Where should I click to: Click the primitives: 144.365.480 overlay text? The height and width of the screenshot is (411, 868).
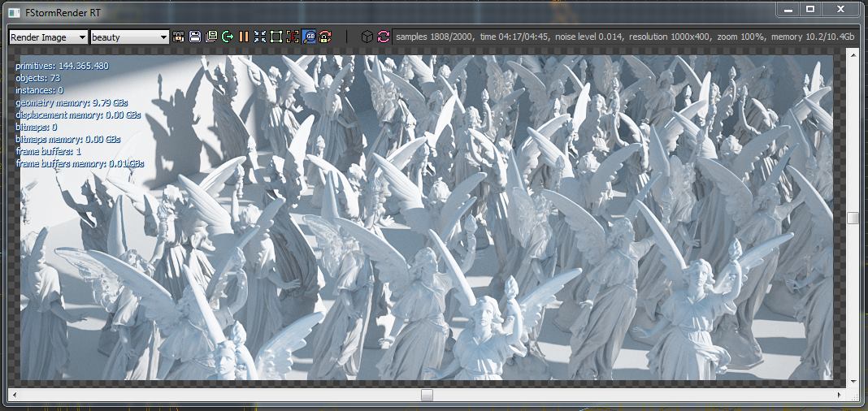coord(62,66)
